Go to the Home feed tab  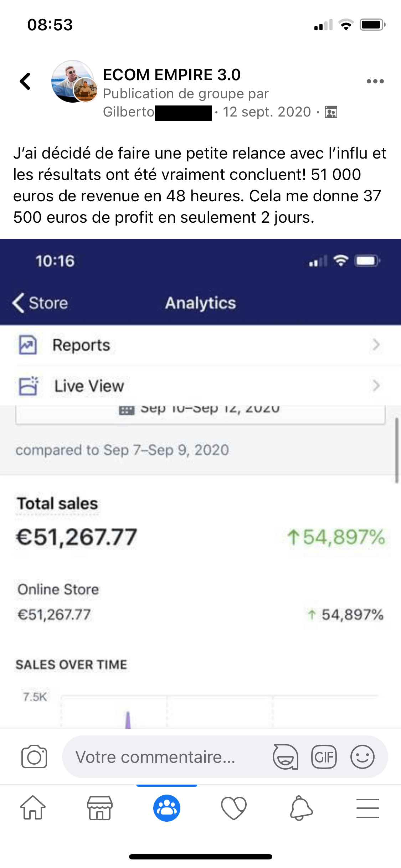tap(33, 808)
